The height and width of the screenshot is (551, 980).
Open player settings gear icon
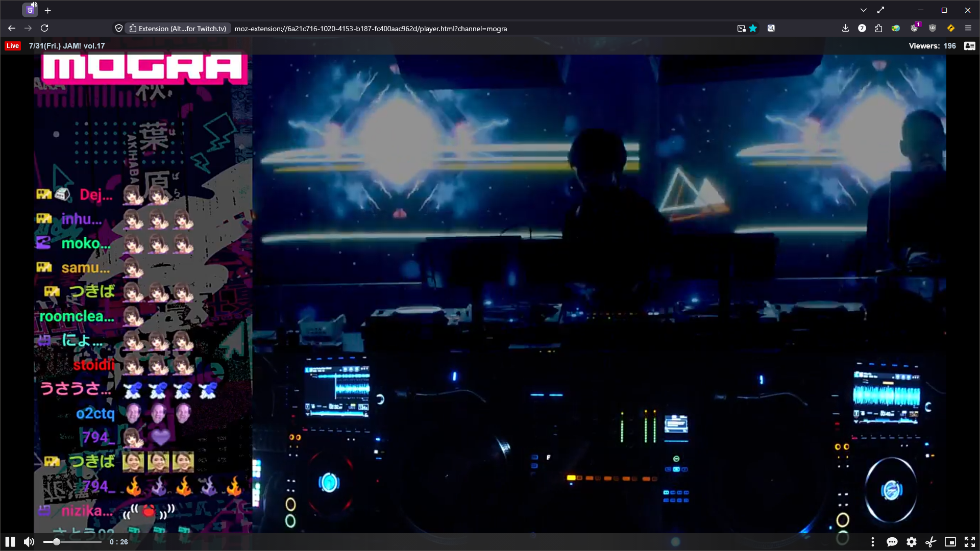[912, 542]
